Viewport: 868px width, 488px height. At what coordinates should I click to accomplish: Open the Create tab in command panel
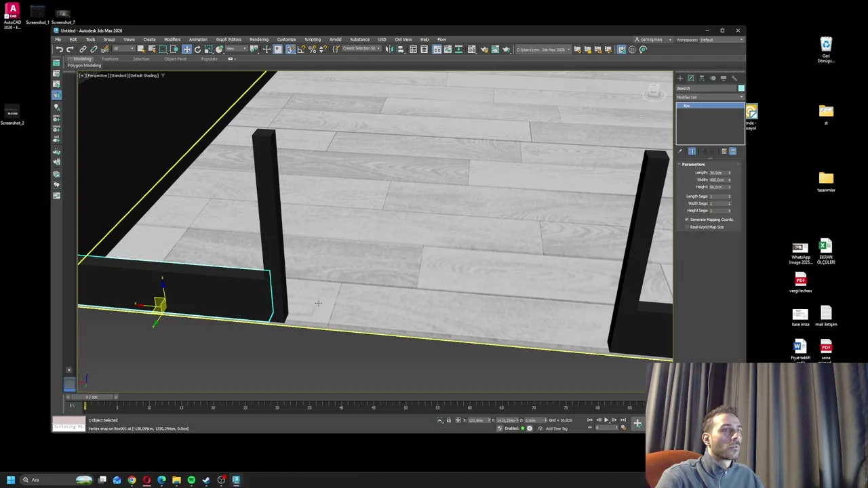[680, 78]
